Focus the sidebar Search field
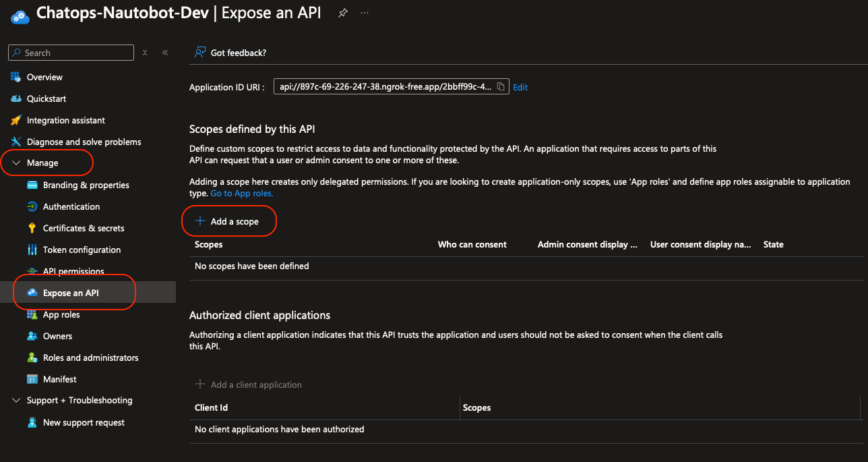868x462 pixels. pyautogui.click(x=71, y=53)
